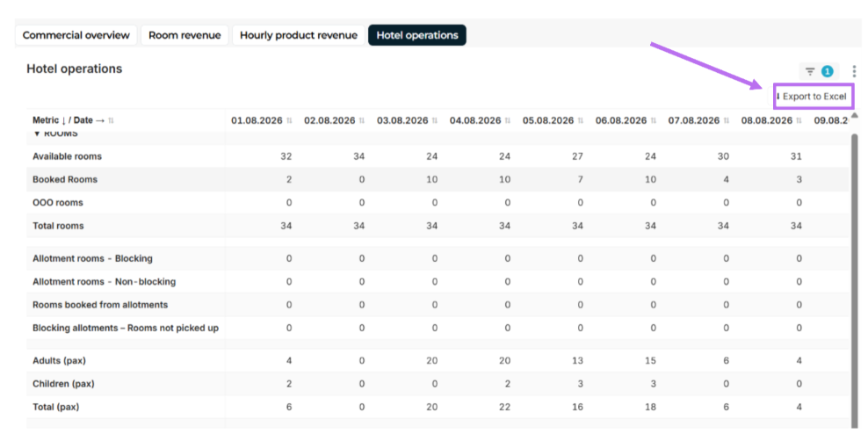
Task: Click Total (pax) value 18
Action: [650, 408]
